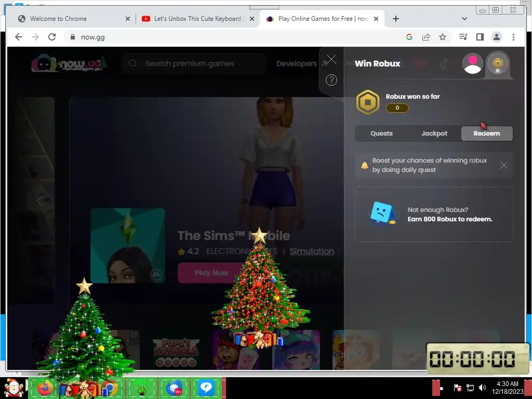Open the Simulation category link
This screenshot has width=532, height=399.
[312, 251]
